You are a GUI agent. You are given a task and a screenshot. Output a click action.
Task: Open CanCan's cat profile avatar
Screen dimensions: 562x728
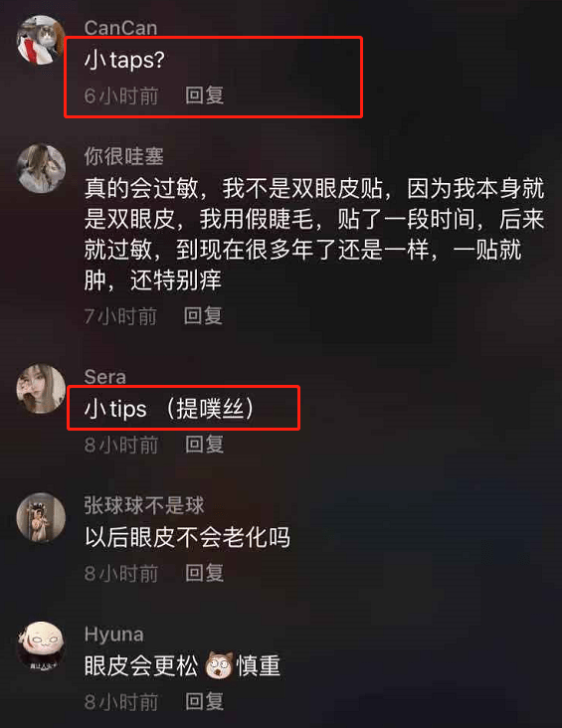click(41, 40)
